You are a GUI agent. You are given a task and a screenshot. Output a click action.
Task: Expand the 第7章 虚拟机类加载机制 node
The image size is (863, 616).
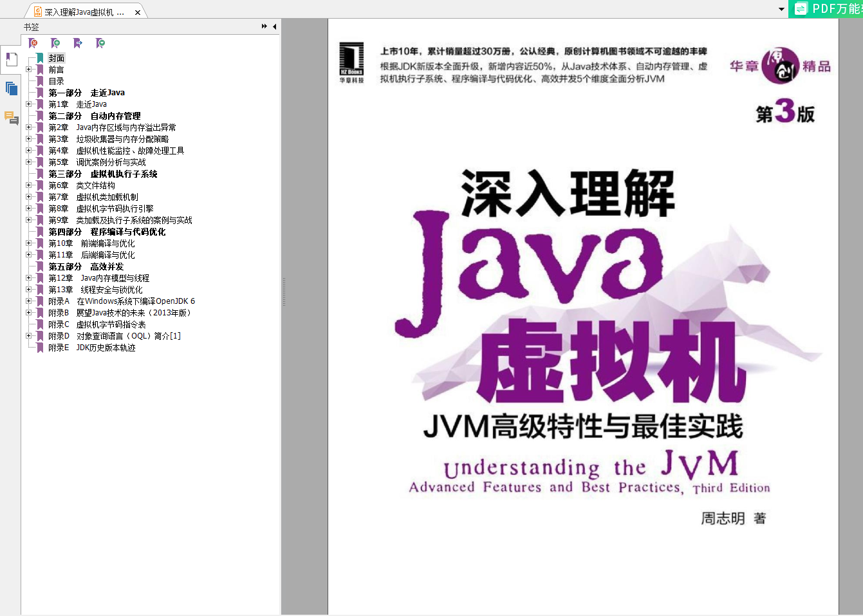click(x=28, y=197)
